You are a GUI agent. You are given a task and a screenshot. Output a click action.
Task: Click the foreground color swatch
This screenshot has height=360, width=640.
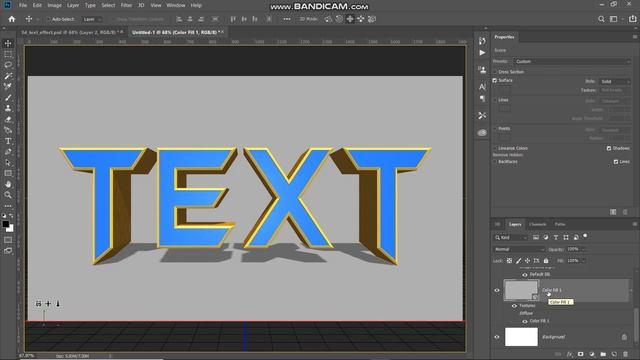click(x=6, y=224)
